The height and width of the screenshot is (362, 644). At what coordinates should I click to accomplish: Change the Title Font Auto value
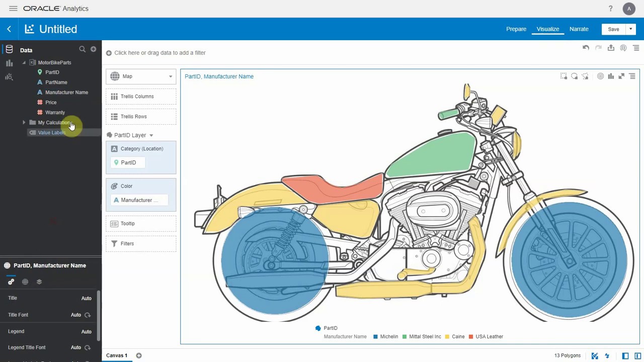(75, 315)
